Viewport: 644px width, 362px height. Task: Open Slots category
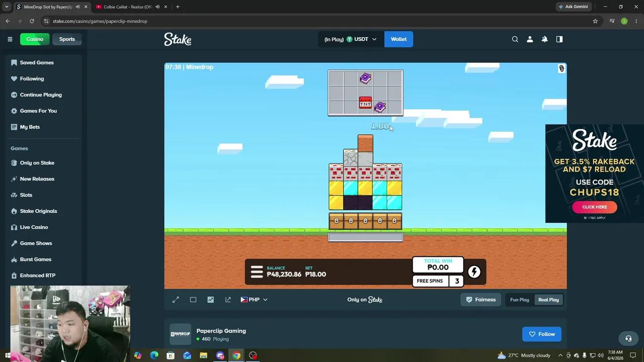pos(26,195)
